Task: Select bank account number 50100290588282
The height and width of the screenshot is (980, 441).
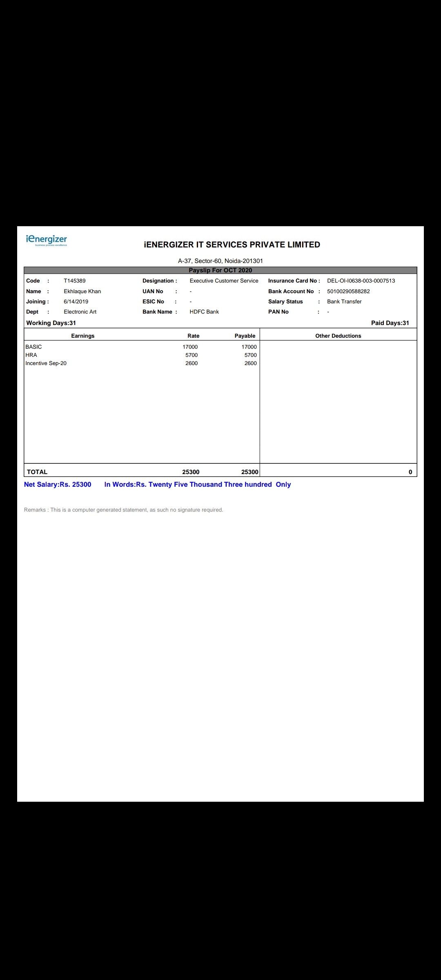Action: (x=348, y=292)
